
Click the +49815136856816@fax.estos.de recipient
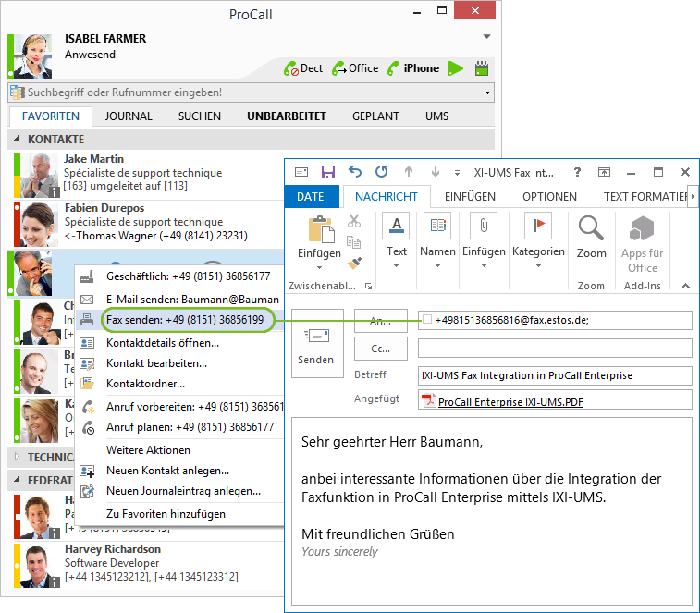511,320
